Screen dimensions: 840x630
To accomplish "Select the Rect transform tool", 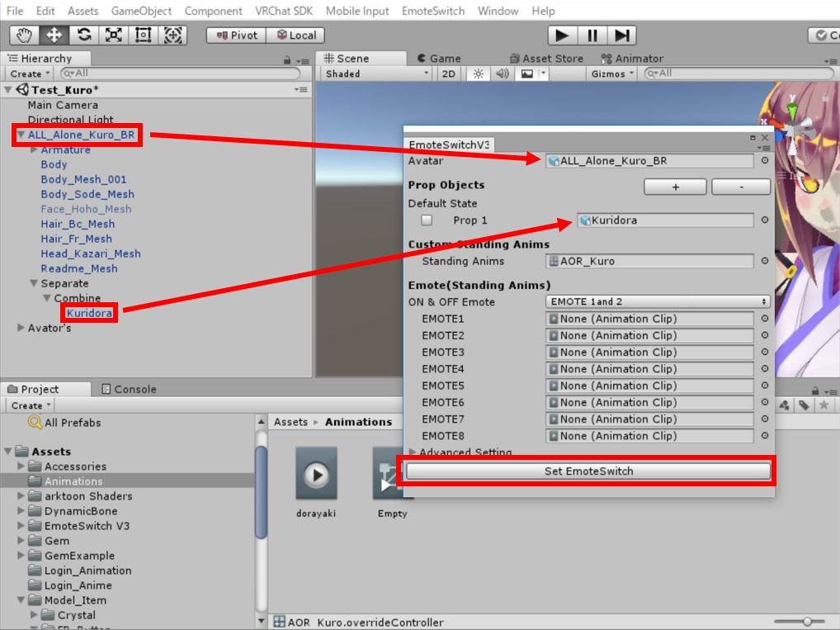I will 143,36.
